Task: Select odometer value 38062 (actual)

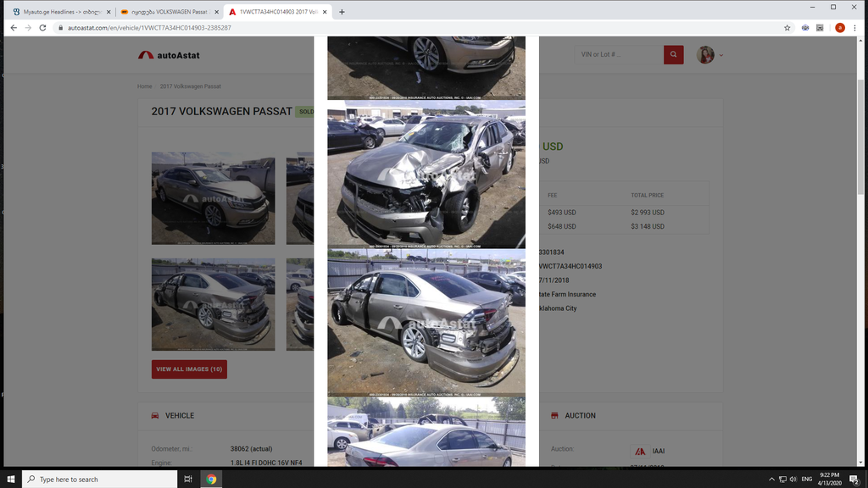Action: (251, 449)
